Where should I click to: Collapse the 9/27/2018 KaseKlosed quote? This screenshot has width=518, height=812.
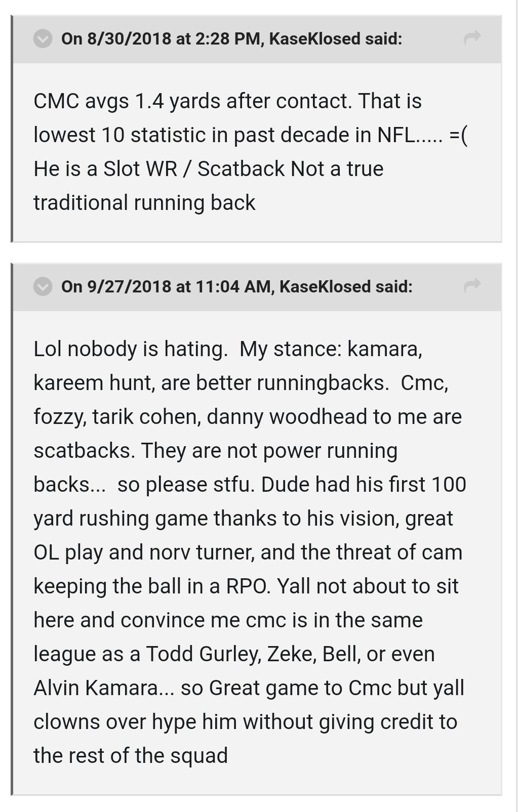[43, 286]
